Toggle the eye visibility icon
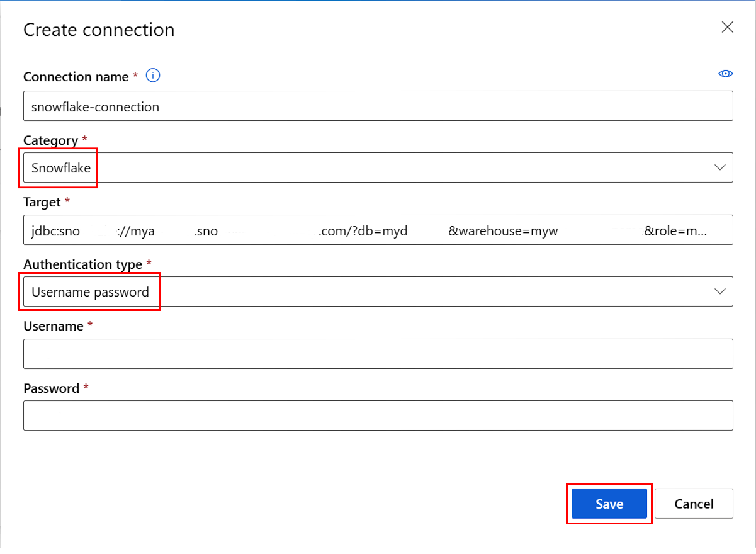The image size is (756, 554). [726, 74]
